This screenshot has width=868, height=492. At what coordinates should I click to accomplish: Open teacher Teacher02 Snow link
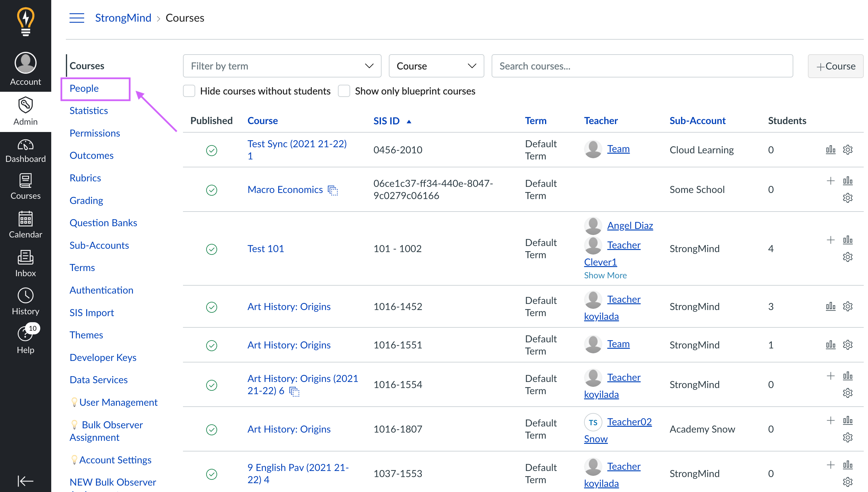(x=618, y=430)
